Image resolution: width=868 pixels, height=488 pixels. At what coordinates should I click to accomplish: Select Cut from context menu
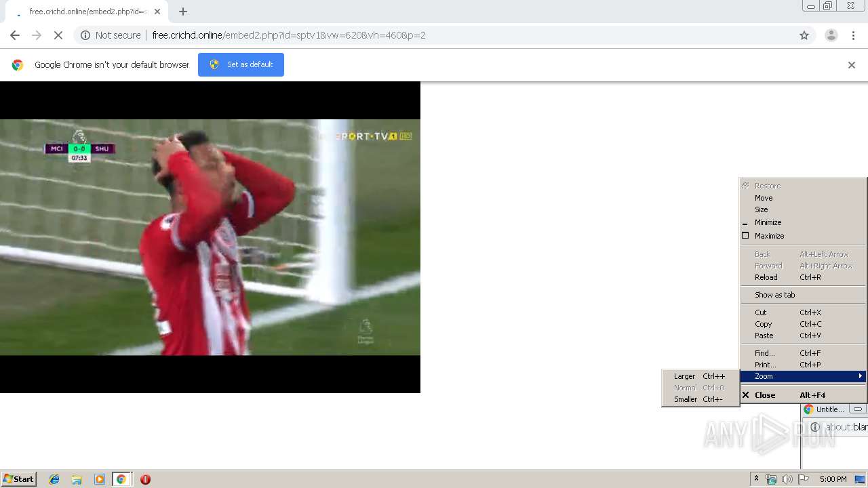coord(803,312)
